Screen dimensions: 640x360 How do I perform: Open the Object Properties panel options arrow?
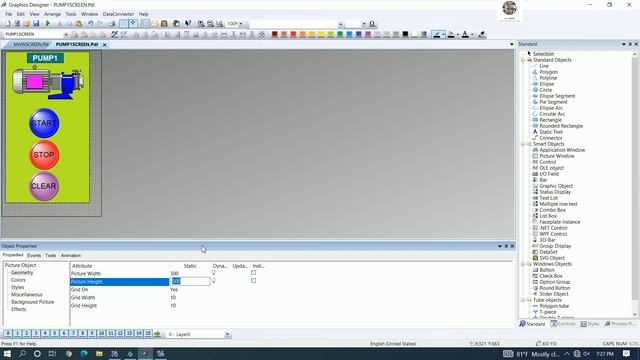tap(500, 246)
